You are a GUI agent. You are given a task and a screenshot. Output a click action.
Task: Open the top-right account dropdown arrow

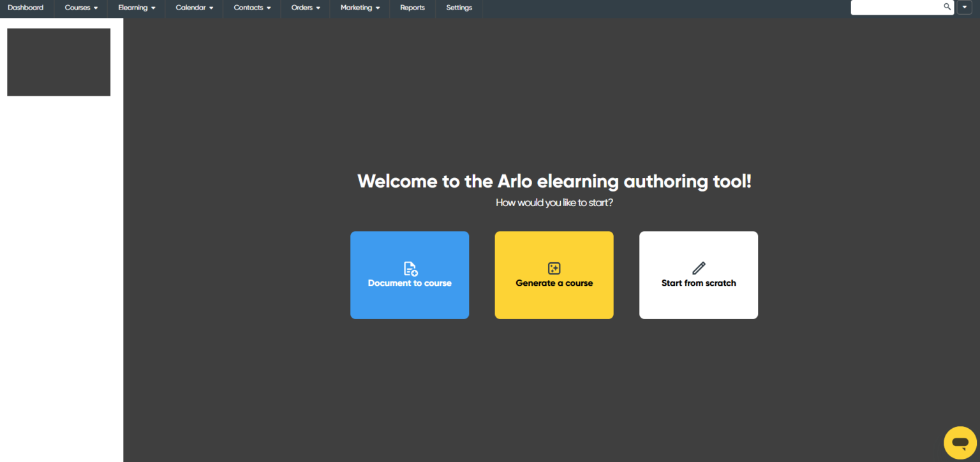[964, 8]
